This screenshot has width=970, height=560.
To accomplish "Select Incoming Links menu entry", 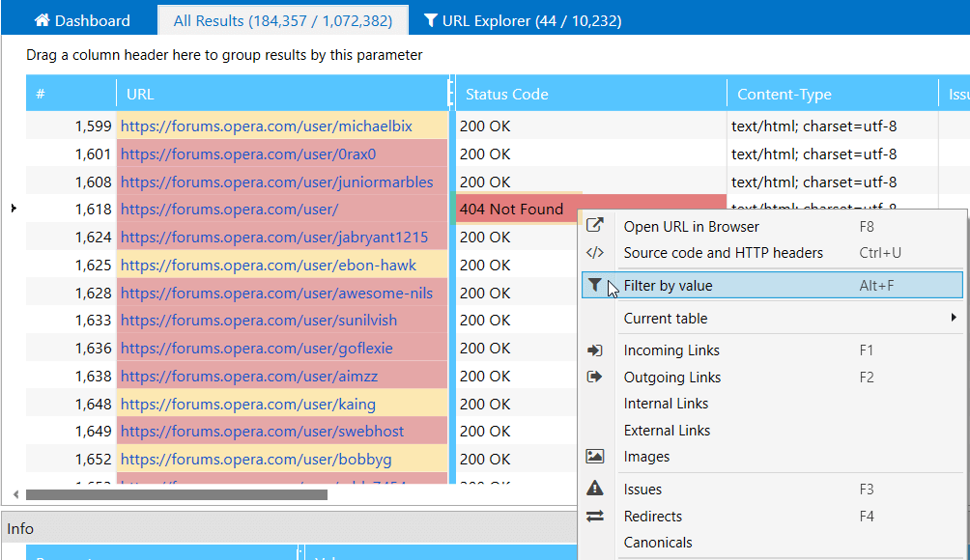I will (771, 350).
